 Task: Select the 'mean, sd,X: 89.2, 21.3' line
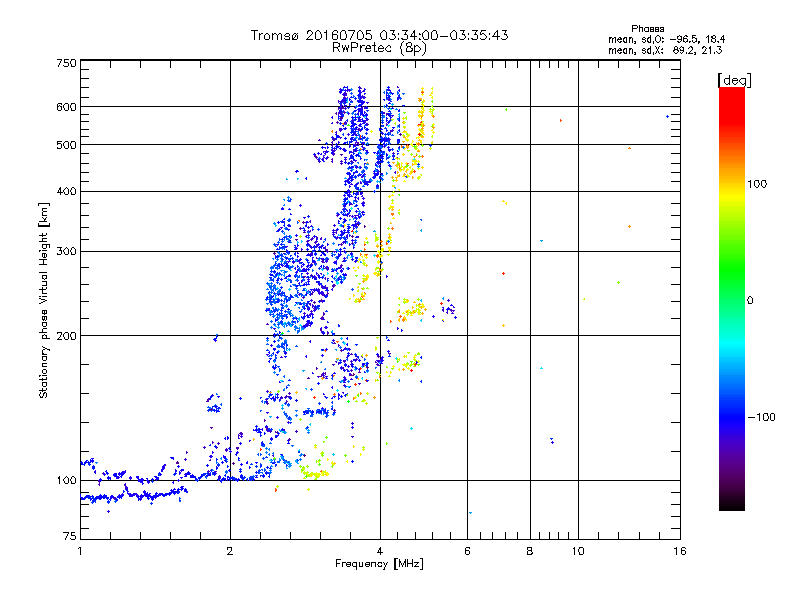(x=665, y=50)
